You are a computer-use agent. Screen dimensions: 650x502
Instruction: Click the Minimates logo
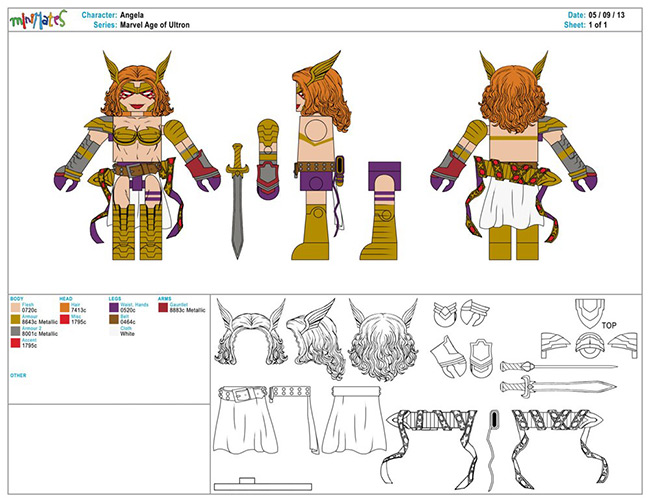click(38, 19)
